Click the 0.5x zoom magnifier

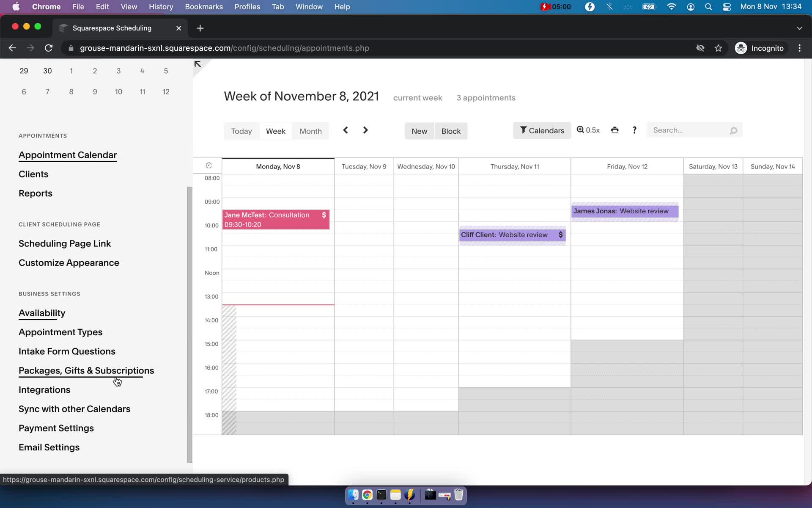coord(588,130)
